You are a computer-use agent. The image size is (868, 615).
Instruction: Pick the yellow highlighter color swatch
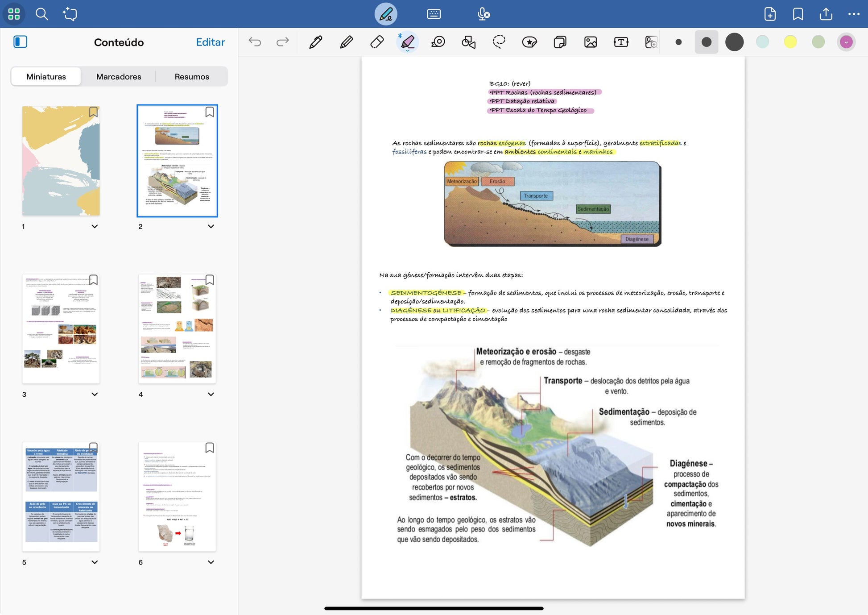tap(790, 42)
